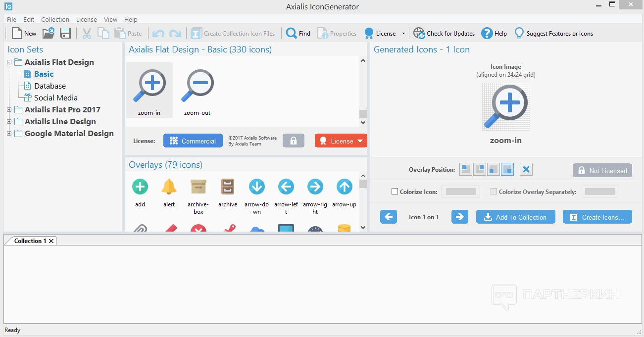Click the Not Licensed button
The height and width of the screenshot is (337, 644).
tap(602, 170)
